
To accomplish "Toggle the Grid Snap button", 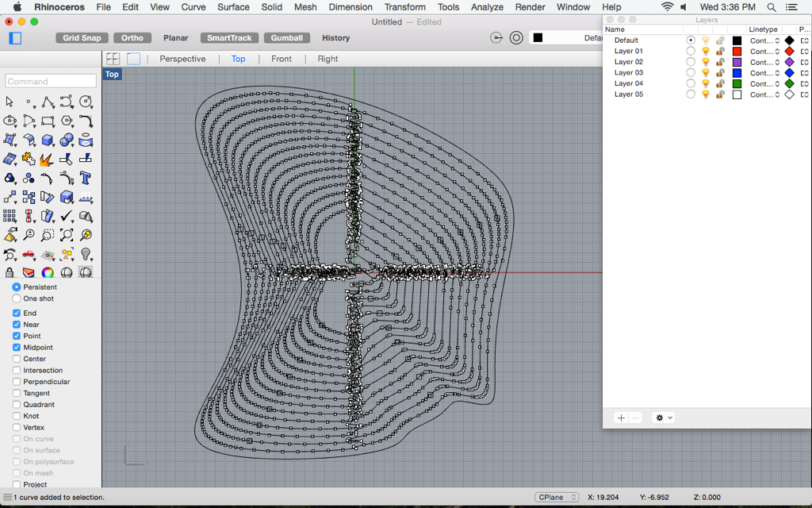I will click(82, 38).
